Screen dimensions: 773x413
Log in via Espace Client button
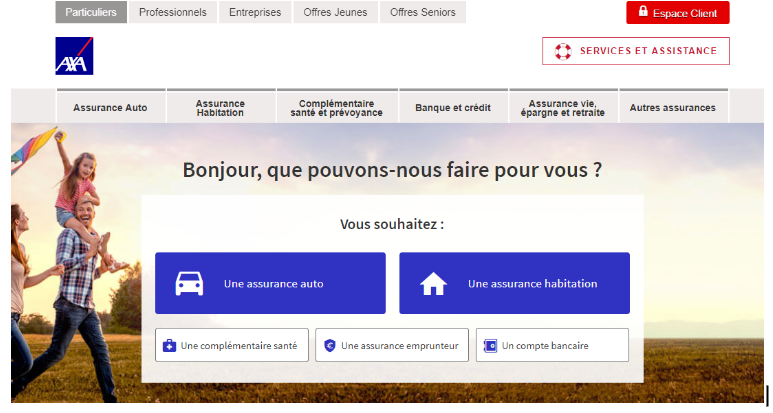678,12
